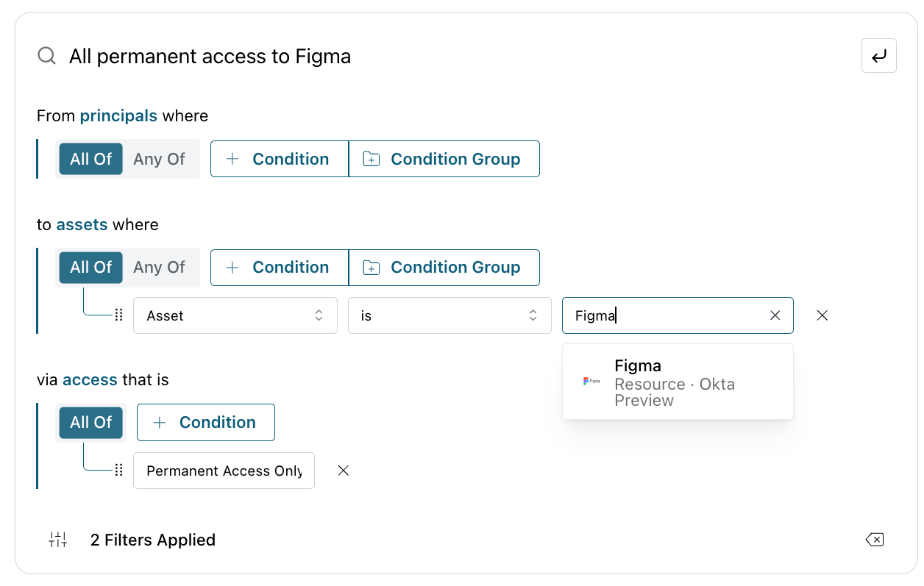Click the filters slider icon beside 2 Filters Applied

click(58, 540)
